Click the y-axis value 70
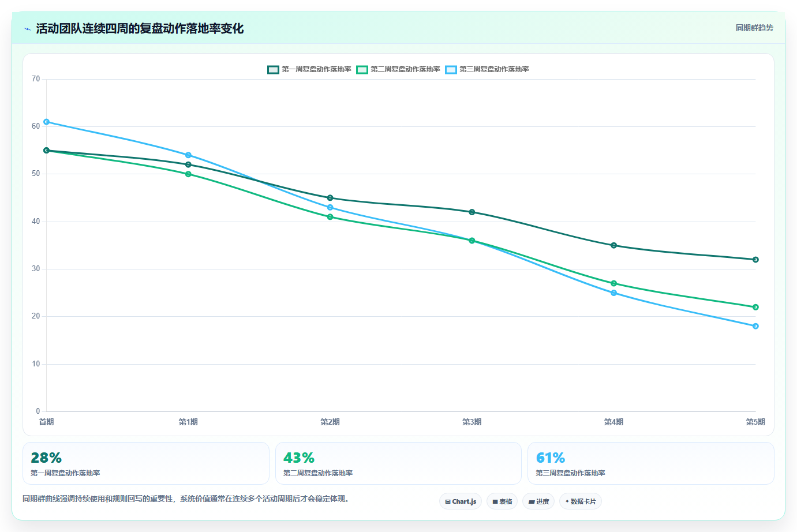797x532 pixels. click(x=36, y=79)
